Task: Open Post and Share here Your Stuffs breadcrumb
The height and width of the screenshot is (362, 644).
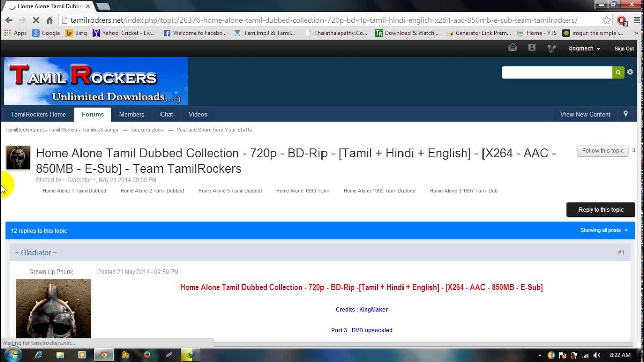Action: pos(214,130)
